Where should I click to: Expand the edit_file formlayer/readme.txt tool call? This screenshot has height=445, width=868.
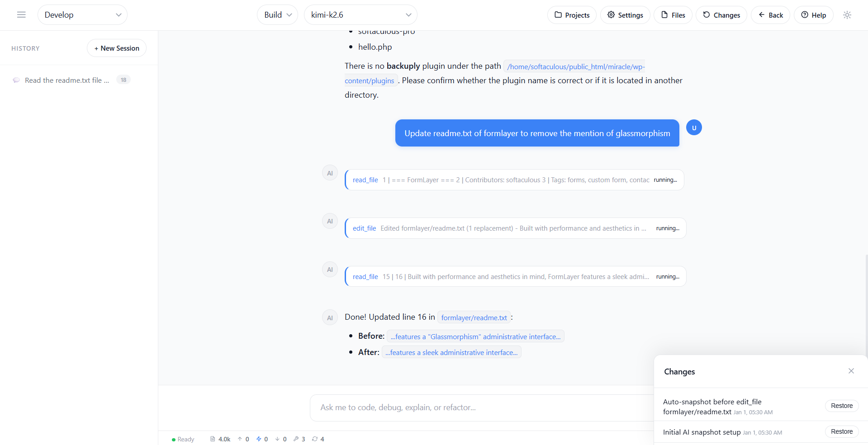pos(515,228)
